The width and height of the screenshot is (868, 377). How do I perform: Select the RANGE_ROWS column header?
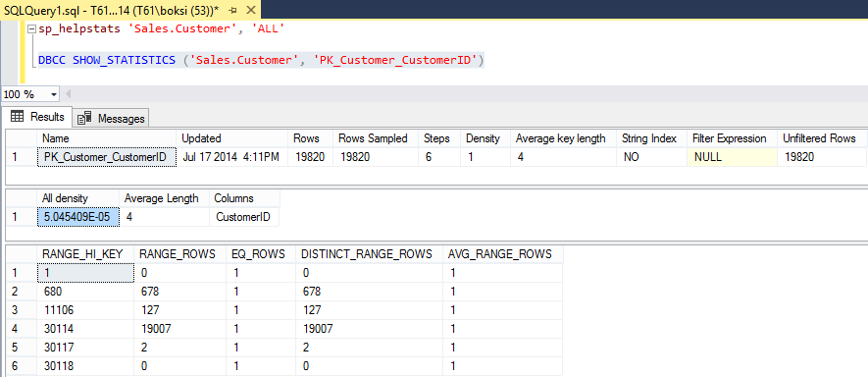click(x=179, y=254)
